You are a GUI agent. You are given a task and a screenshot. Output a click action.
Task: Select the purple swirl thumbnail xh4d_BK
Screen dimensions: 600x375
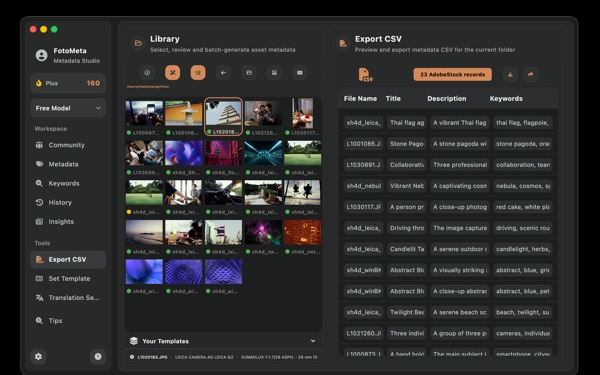[x=184, y=153]
